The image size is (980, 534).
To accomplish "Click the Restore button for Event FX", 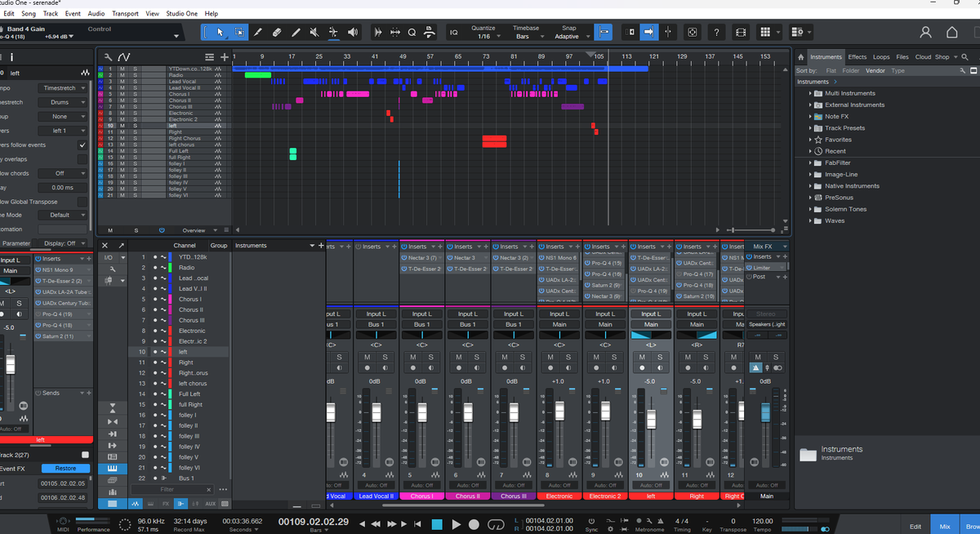I will click(65, 469).
